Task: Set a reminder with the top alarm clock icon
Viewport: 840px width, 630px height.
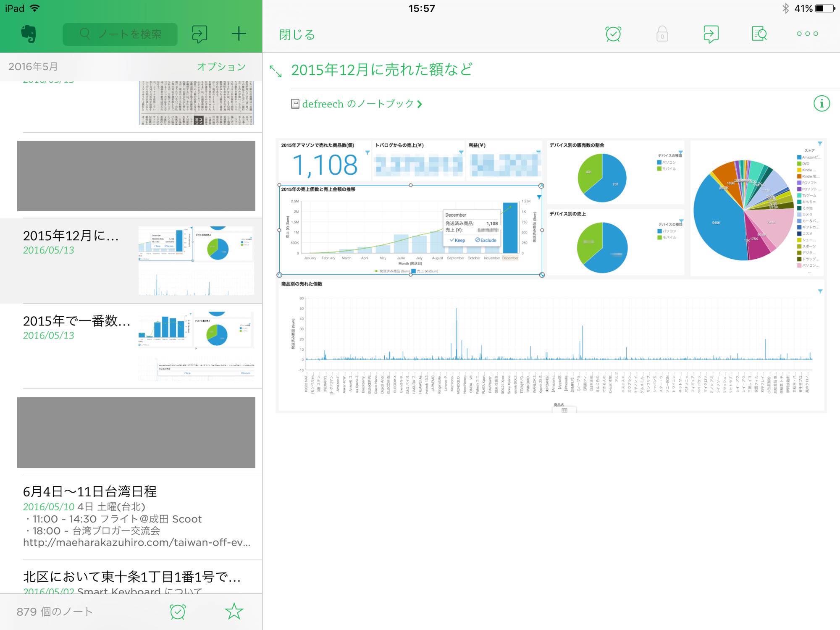Action: [613, 34]
